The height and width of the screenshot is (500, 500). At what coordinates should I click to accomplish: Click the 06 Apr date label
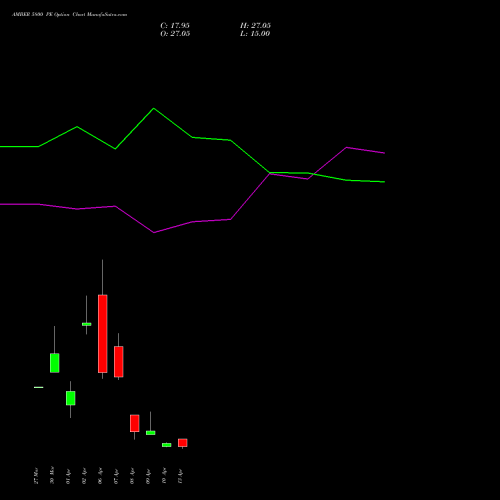[x=100, y=477]
